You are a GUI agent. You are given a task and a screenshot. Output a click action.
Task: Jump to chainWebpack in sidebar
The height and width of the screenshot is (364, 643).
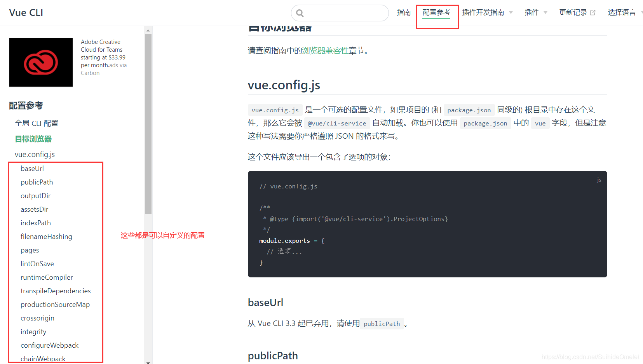pos(43,359)
